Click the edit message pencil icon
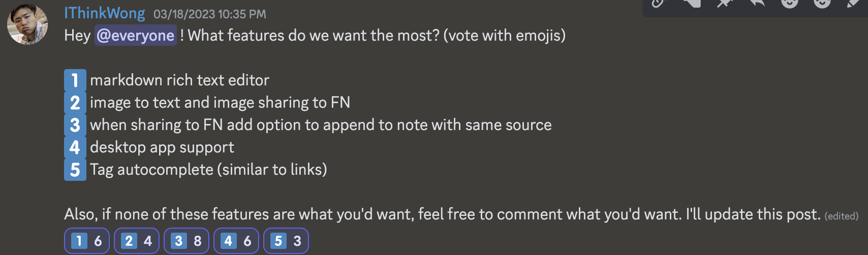The image size is (868, 255). coord(853,3)
